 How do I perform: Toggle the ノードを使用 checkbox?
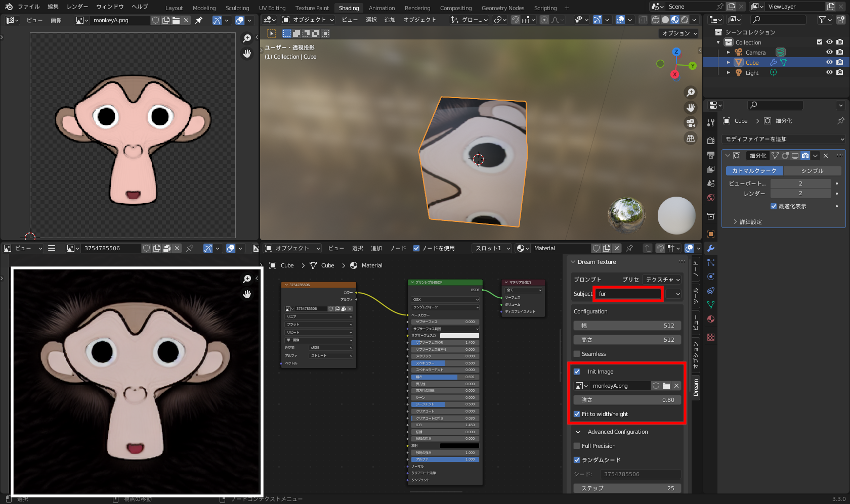pyautogui.click(x=416, y=248)
